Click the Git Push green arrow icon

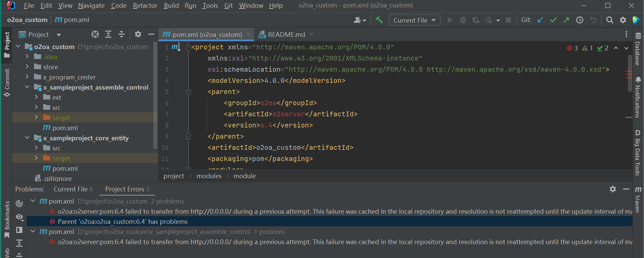pos(567,20)
